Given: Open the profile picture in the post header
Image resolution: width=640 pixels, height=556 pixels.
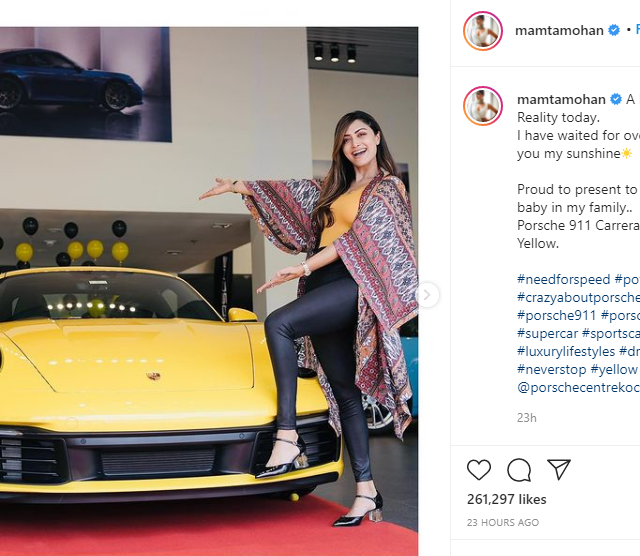Looking at the screenshot, I should tap(483, 31).
